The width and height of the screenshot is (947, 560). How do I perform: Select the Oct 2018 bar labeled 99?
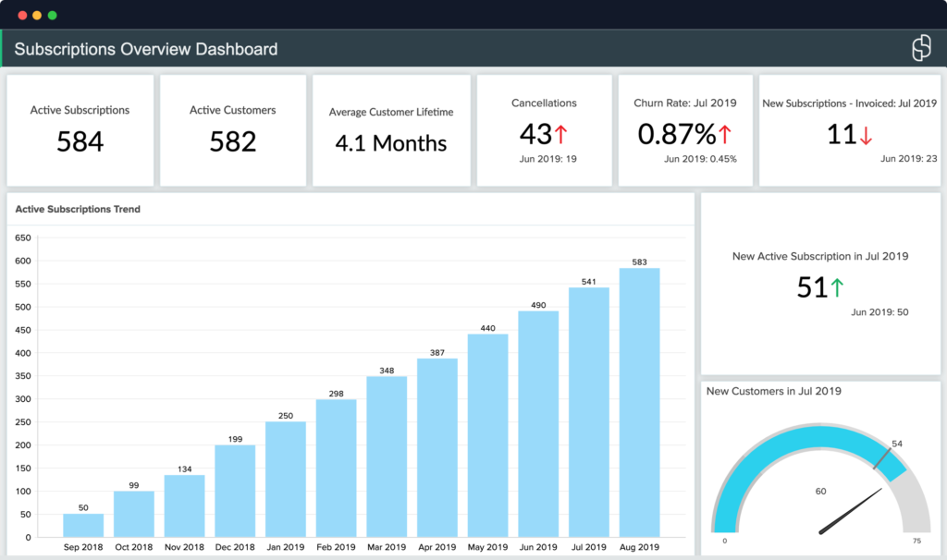pyautogui.click(x=134, y=514)
